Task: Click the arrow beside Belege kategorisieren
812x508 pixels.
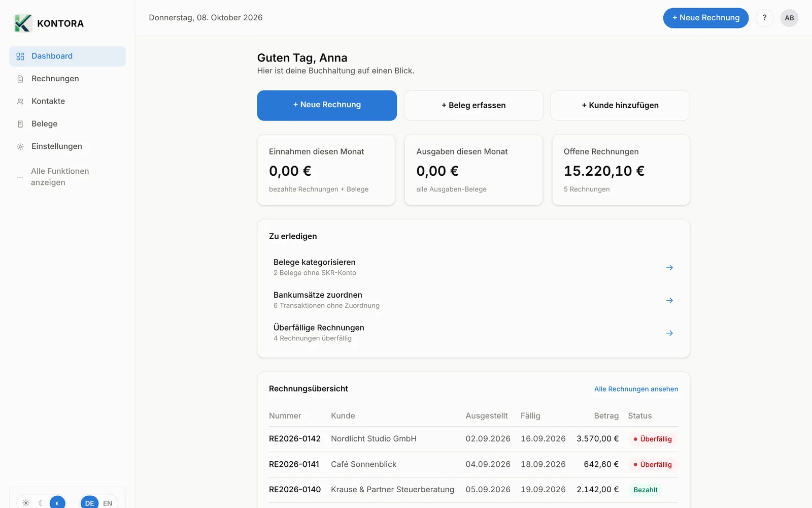Action: click(669, 268)
